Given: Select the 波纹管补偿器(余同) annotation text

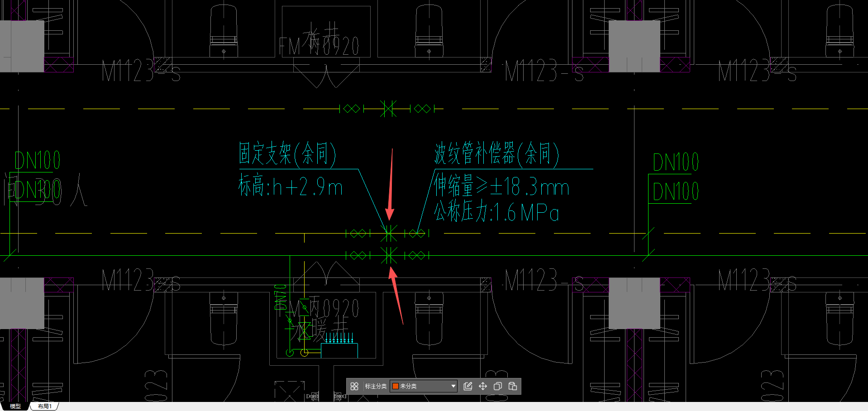Looking at the screenshot, I should 496,153.
